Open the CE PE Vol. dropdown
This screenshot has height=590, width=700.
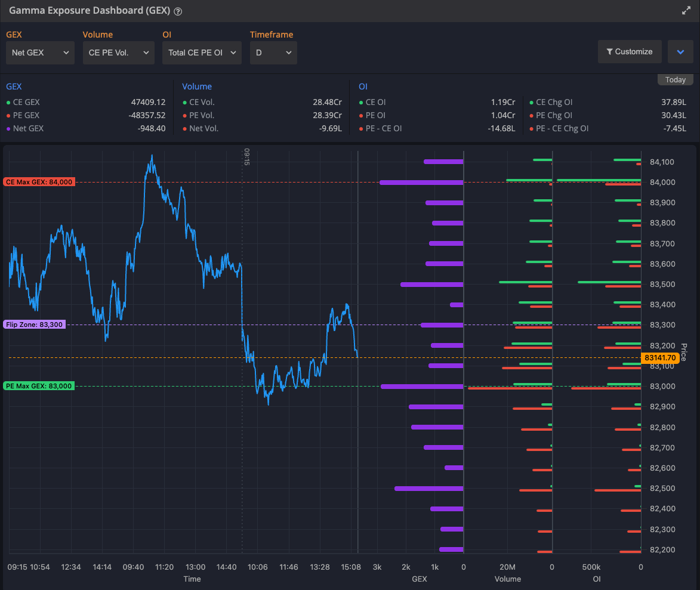(118, 52)
